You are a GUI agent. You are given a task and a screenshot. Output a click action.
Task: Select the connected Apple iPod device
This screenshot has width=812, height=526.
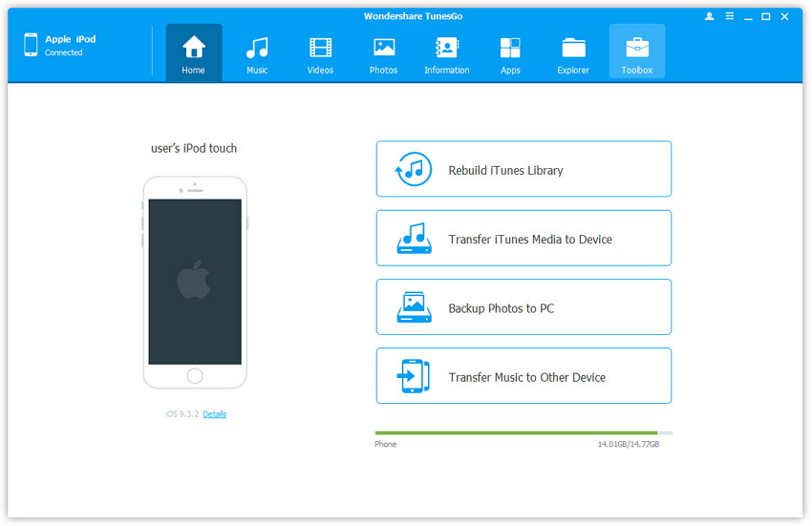pyautogui.click(x=70, y=45)
